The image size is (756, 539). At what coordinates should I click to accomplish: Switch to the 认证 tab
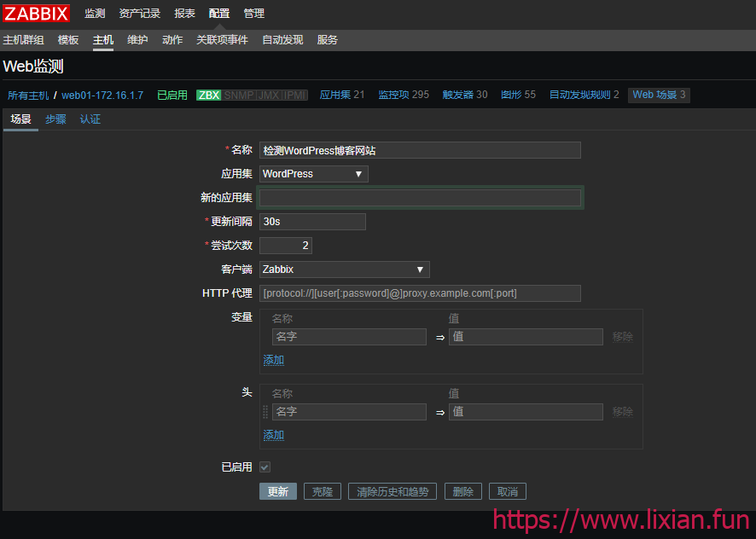90,119
